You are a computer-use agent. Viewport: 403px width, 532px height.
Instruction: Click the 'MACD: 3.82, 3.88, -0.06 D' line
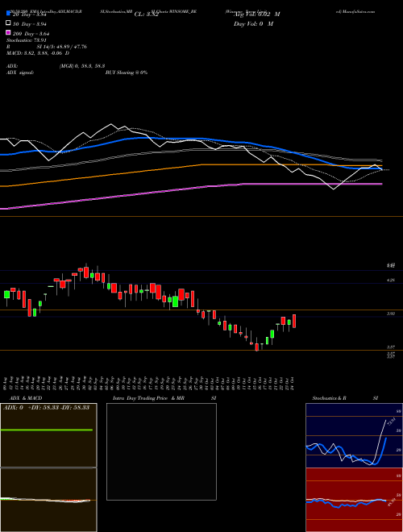click(x=38, y=53)
